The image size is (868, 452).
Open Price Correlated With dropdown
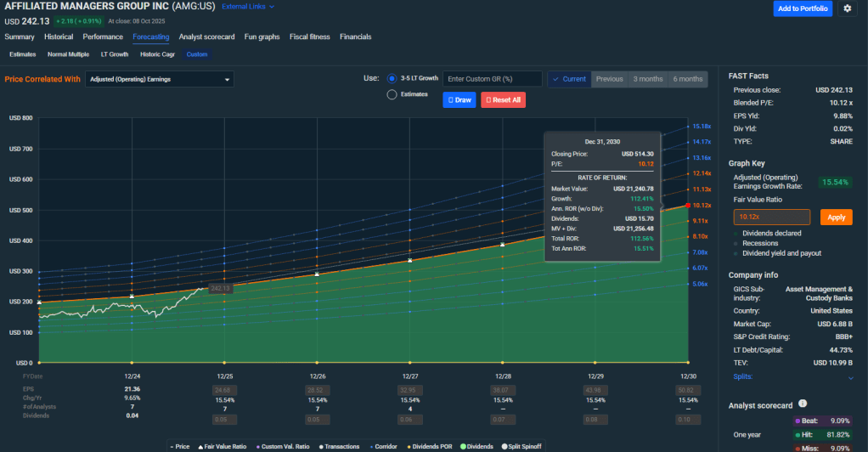point(160,79)
